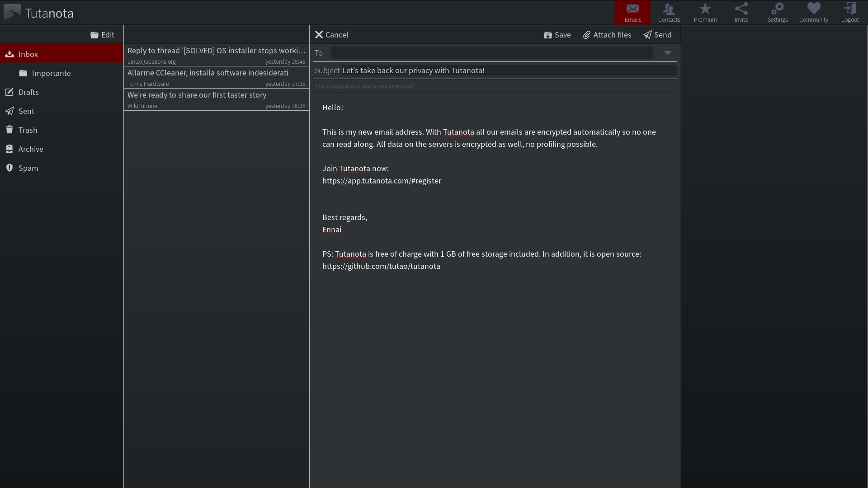Viewport: 868px width, 488px height.
Task: Open the Spam folder
Action: pos(61,168)
